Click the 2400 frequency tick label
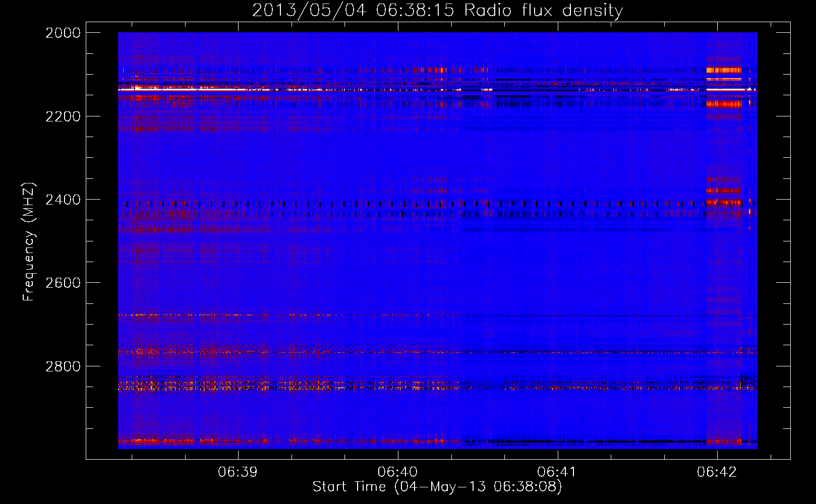 click(63, 200)
